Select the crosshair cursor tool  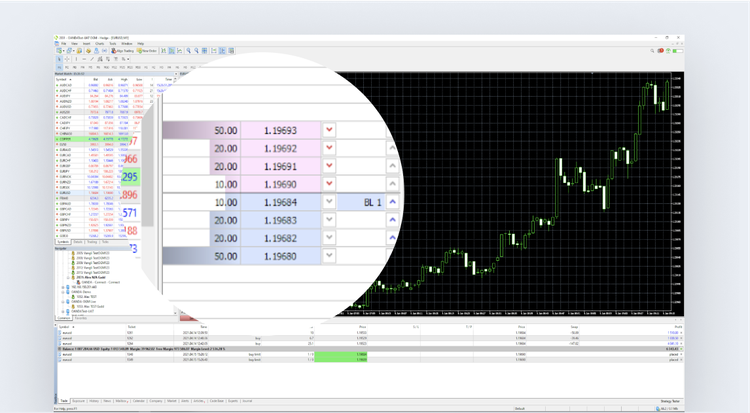pyautogui.click(x=66, y=59)
